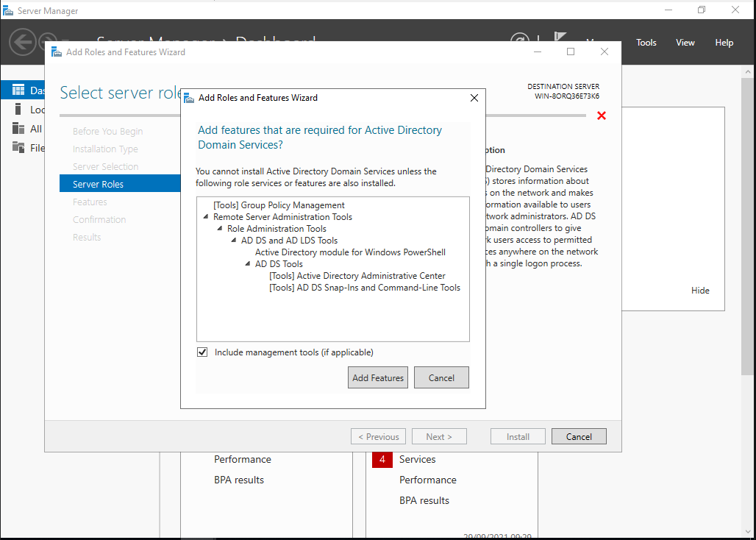
Task: Open the Tools menu in Server Manager
Action: point(646,43)
